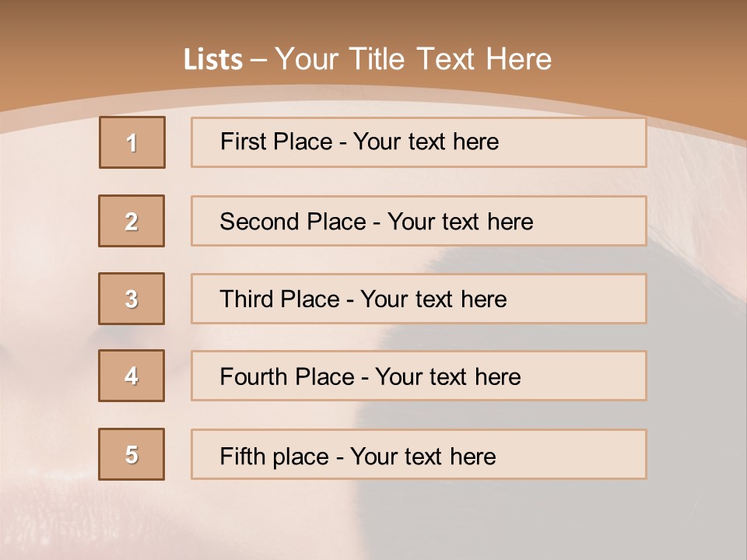Viewport: 747px width, 560px height.
Task: Click "Your text here" in the fourth row
Action: (447, 377)
